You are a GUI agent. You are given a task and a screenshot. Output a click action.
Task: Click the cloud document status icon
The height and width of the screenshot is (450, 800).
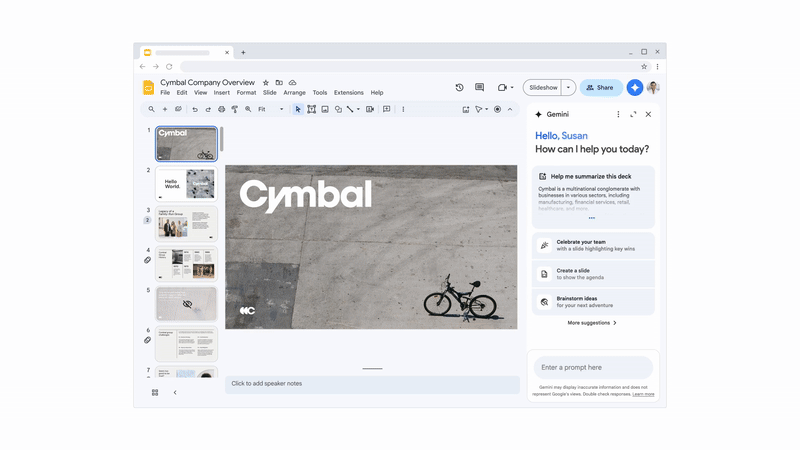tap(292, 83)
